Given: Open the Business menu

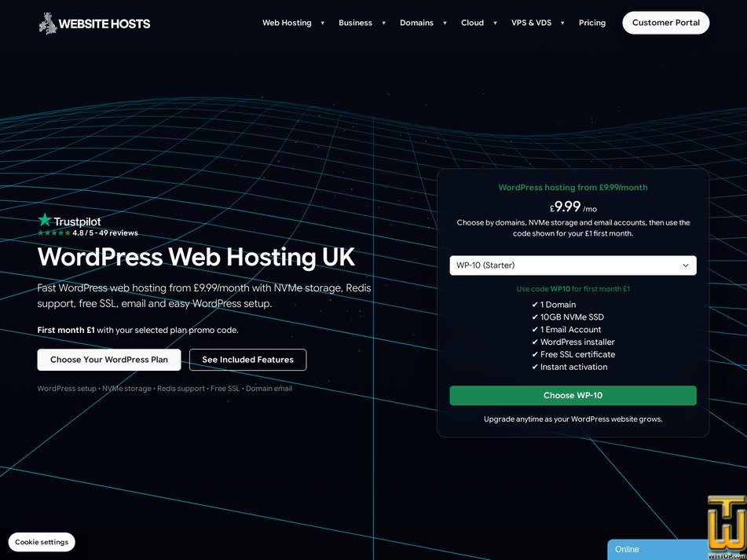Looking at the screenshot, I should 355,23.
